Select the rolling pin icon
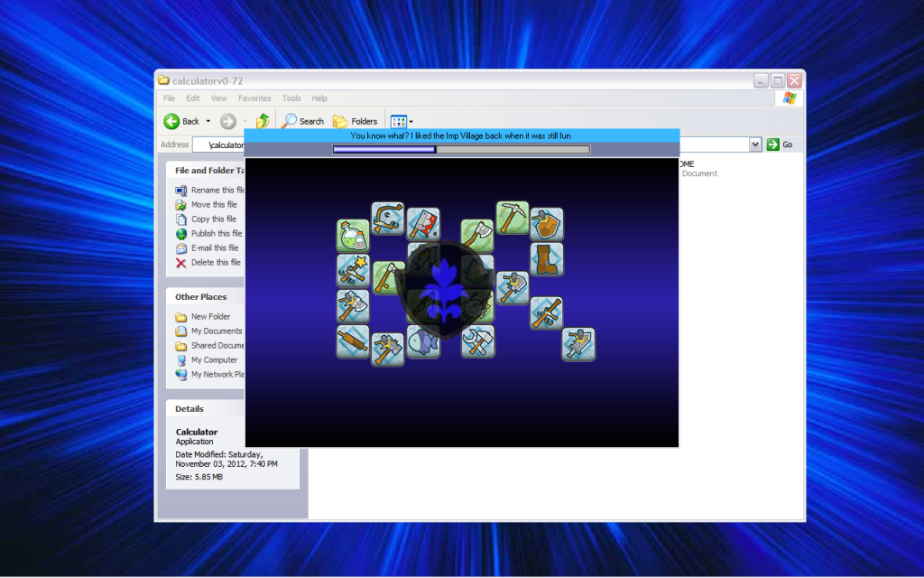Image resolution: width=924 pixels, height=578 pixels. (353, 341)
